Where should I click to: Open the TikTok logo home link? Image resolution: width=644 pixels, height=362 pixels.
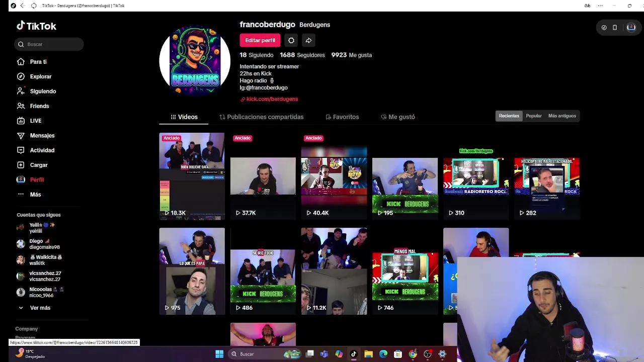[36, 26]
